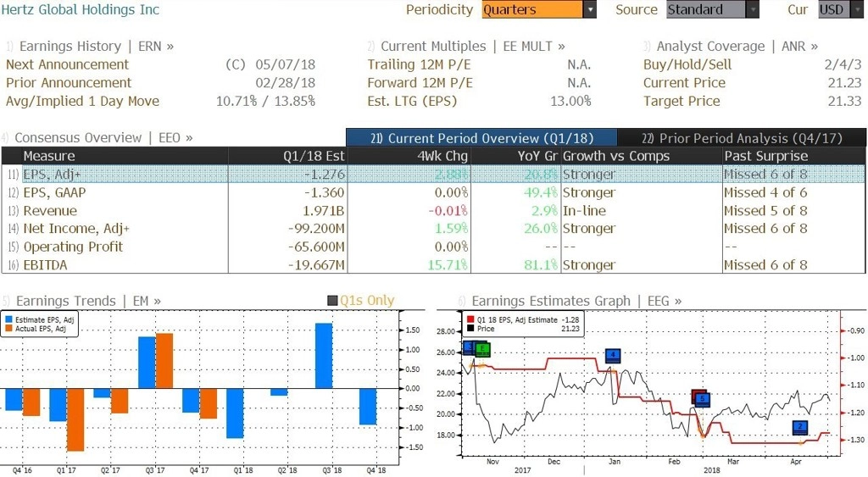Click Next Announcement date 05/07/18
The height and width of the screenshot is (477, 868).
pos(285,64)
